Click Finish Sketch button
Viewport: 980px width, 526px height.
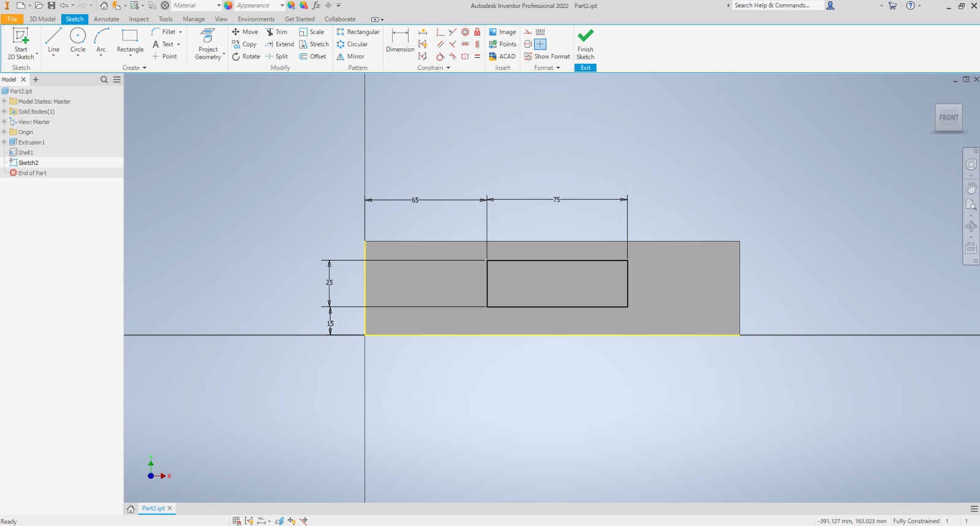[x=585, y=43]
